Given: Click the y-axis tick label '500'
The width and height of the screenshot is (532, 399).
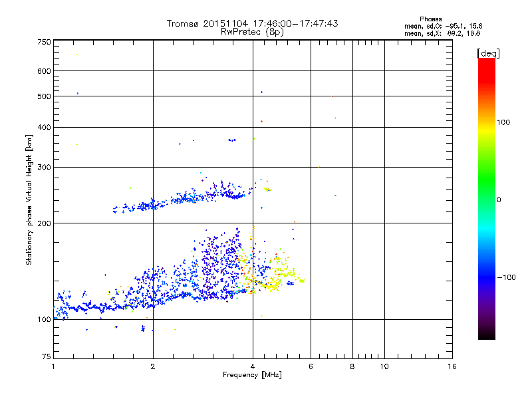Looking at the screenshot, I should pyautogui.click(x=44, y=96).
